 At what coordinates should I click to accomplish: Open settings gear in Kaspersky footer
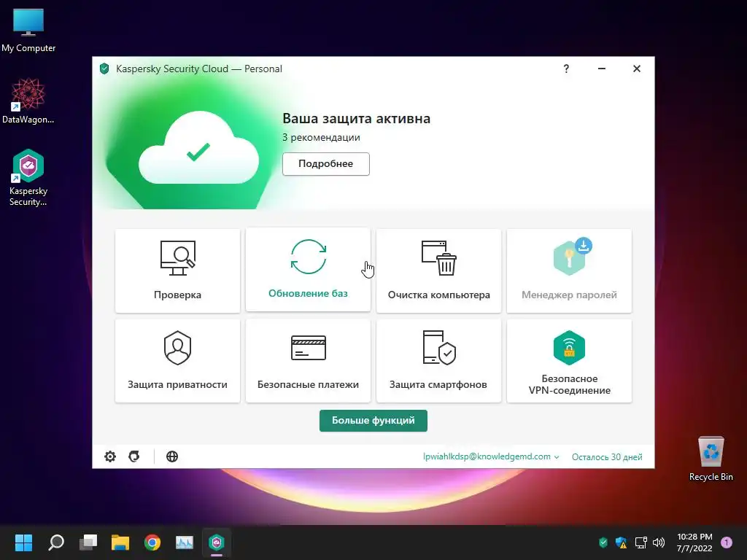[x=110, y=456]
